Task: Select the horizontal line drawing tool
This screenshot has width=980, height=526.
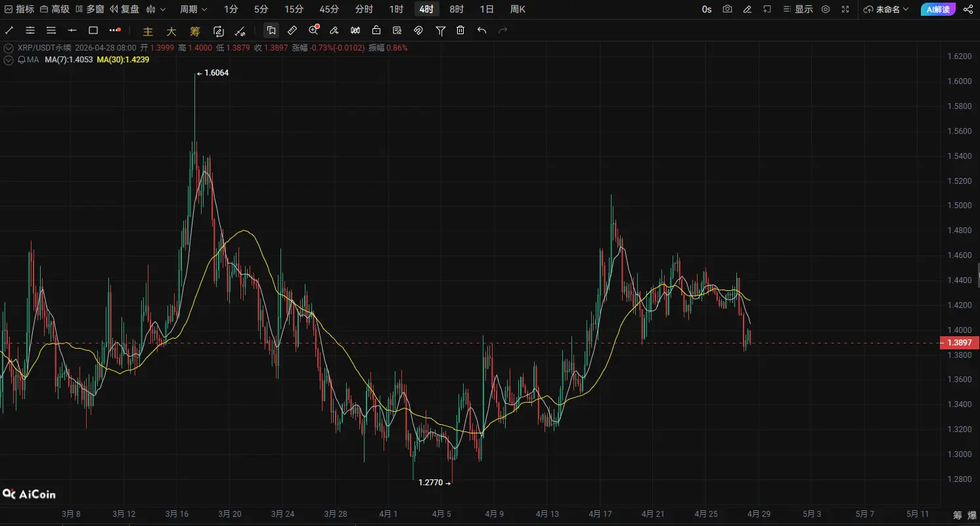Action: [72, 30]
